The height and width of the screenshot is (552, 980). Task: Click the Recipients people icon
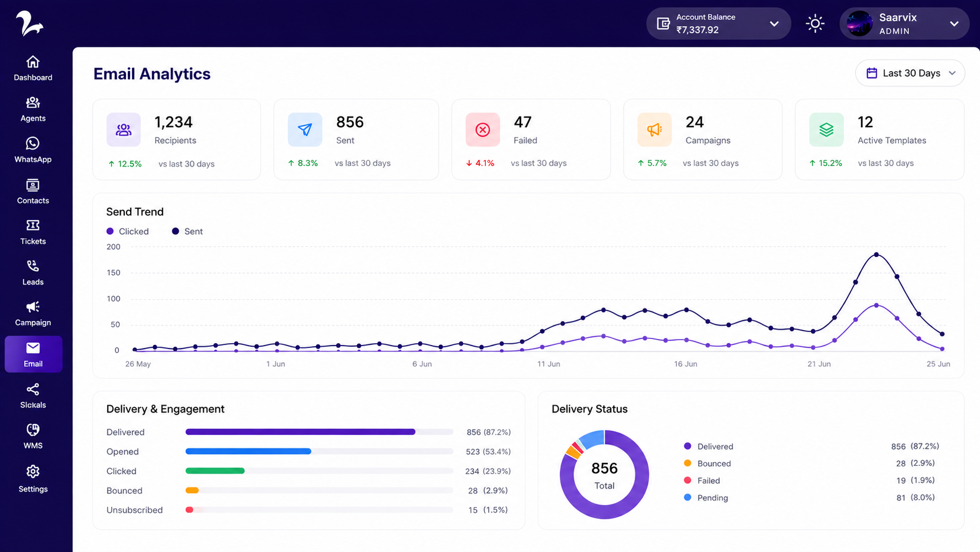point(124,130)
